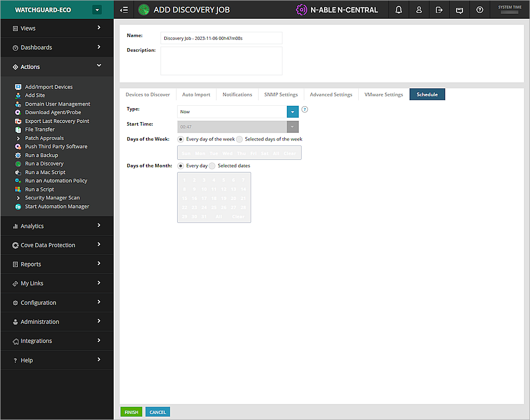
Task: Click the notifications bell icon
Action: coord(398,9)
